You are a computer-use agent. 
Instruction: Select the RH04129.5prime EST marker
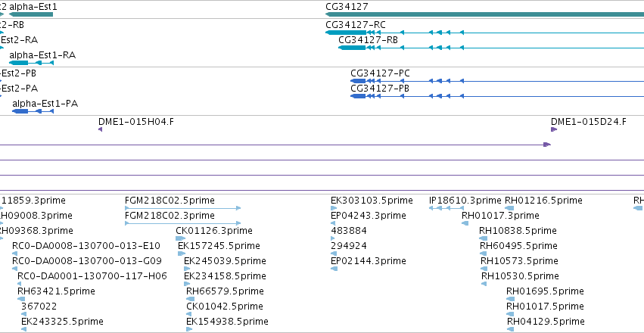[512, 329]
